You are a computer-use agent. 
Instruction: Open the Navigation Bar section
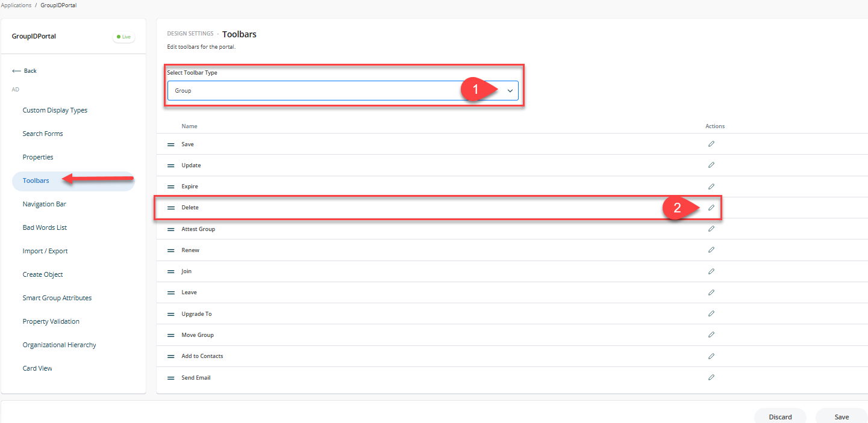tap(44, 203)
